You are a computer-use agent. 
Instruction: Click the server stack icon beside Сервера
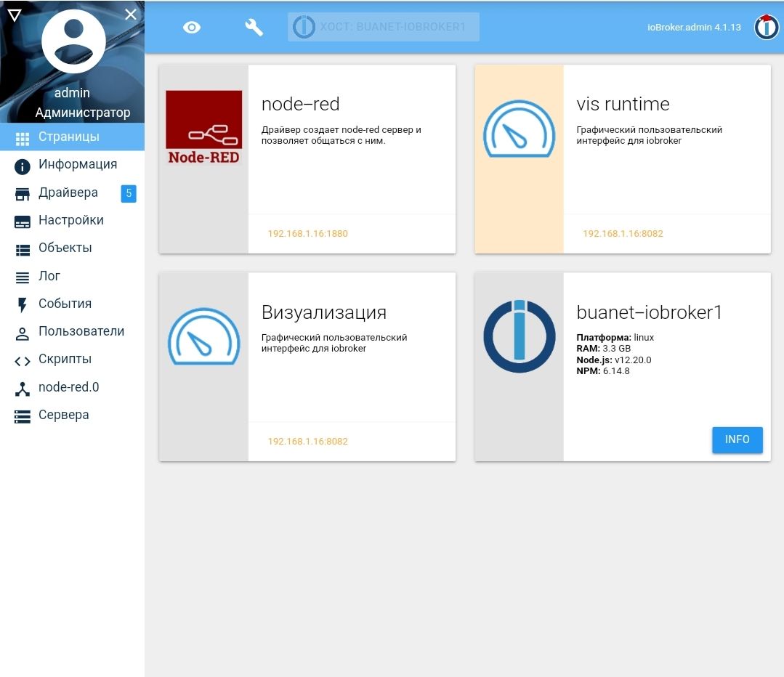pos(23,416)
